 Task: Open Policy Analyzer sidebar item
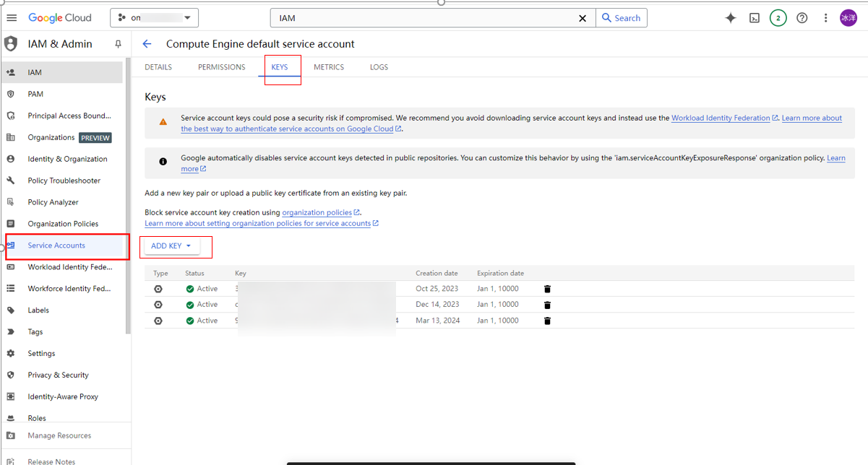point(64,202)
